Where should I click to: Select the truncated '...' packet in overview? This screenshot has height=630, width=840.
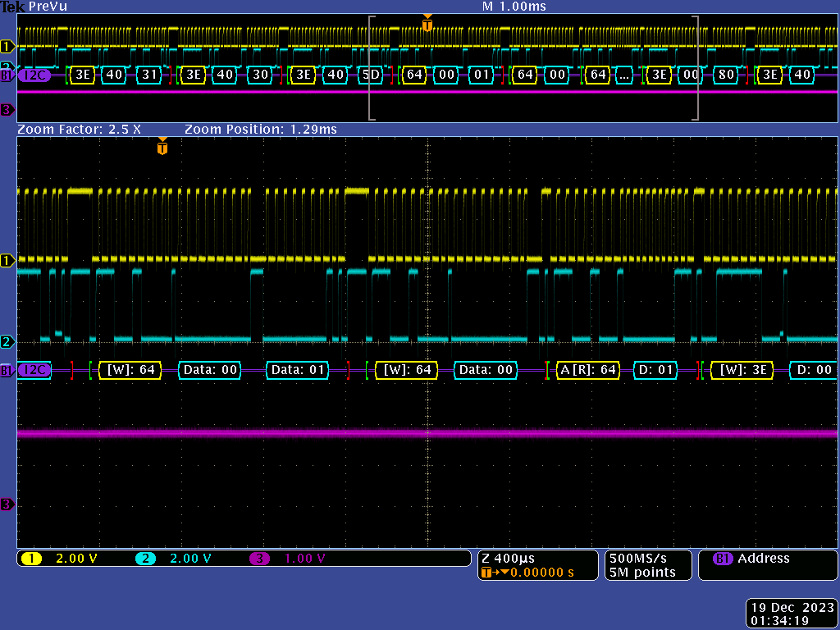tap(624, 75)
